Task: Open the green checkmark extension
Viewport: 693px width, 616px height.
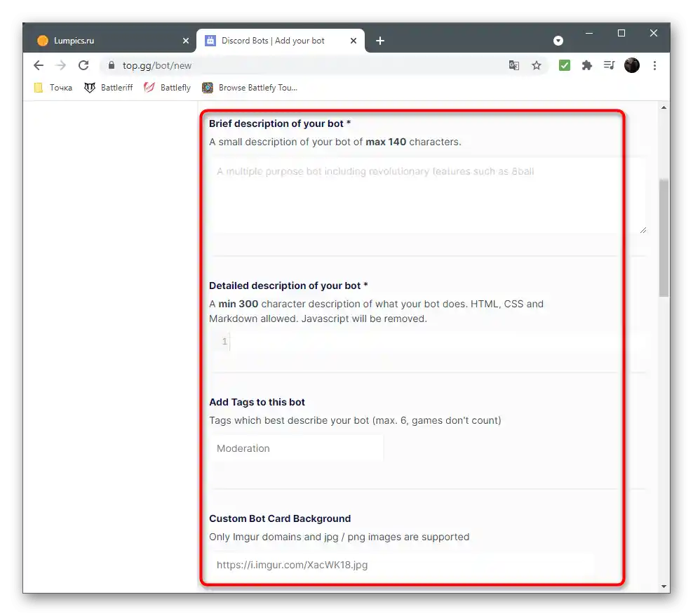Action: [565, 65]
